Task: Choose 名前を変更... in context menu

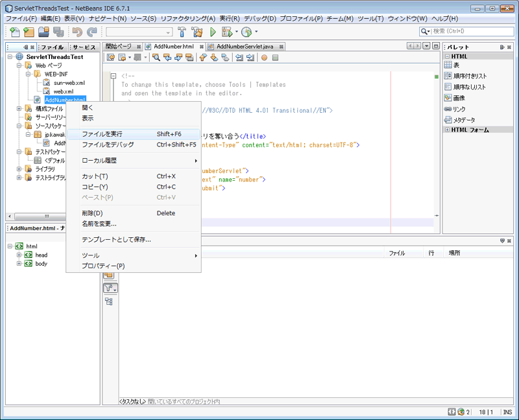Action: coord(134,224)
